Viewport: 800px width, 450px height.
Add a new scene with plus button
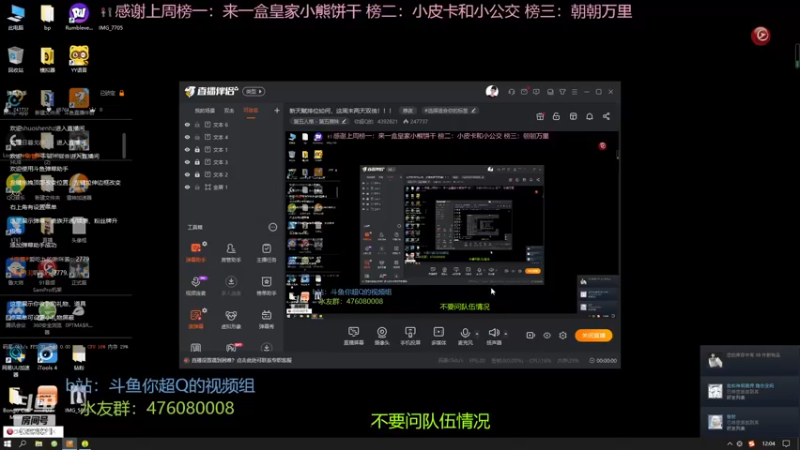tap(277, 110)
